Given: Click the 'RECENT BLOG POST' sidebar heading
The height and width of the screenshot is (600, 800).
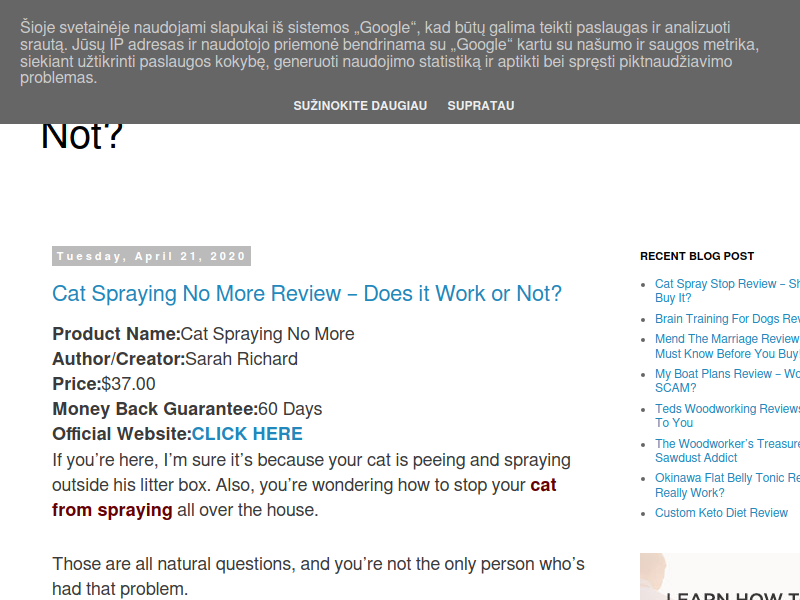Looking at the screenshot, I should click(x=697, y=256).
